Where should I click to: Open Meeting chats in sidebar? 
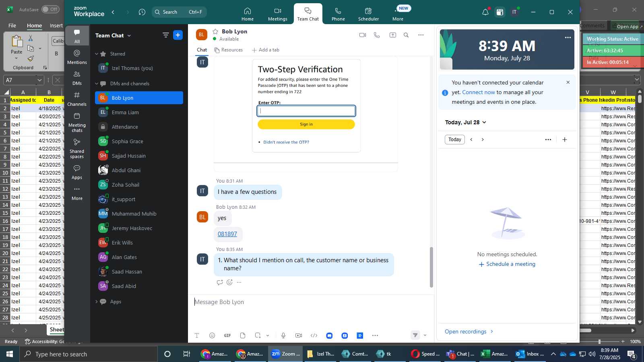[77, 122]
